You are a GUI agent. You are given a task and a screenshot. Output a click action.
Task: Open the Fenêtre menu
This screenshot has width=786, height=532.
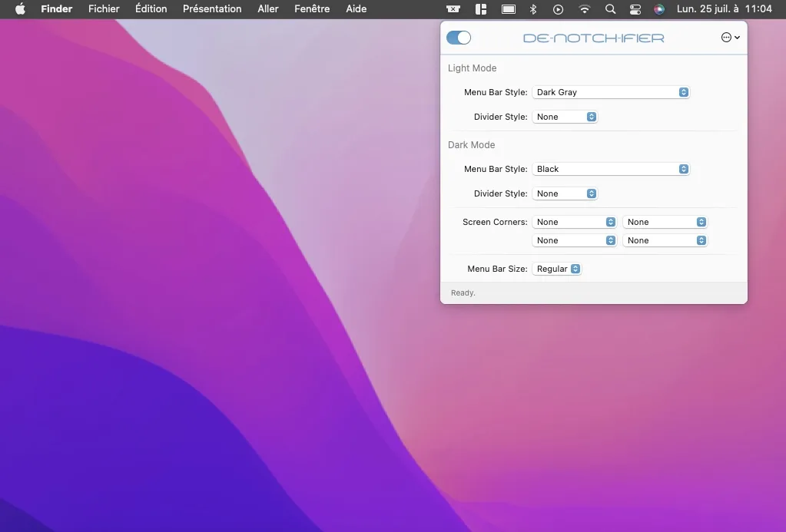point(312,9)
